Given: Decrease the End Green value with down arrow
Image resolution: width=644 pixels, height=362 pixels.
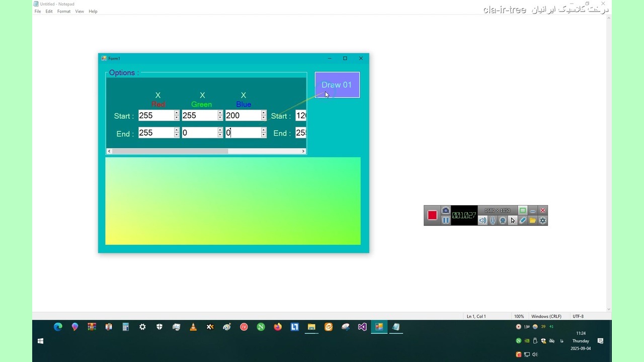Looking at the screenshot, I should tap(220, 135).
